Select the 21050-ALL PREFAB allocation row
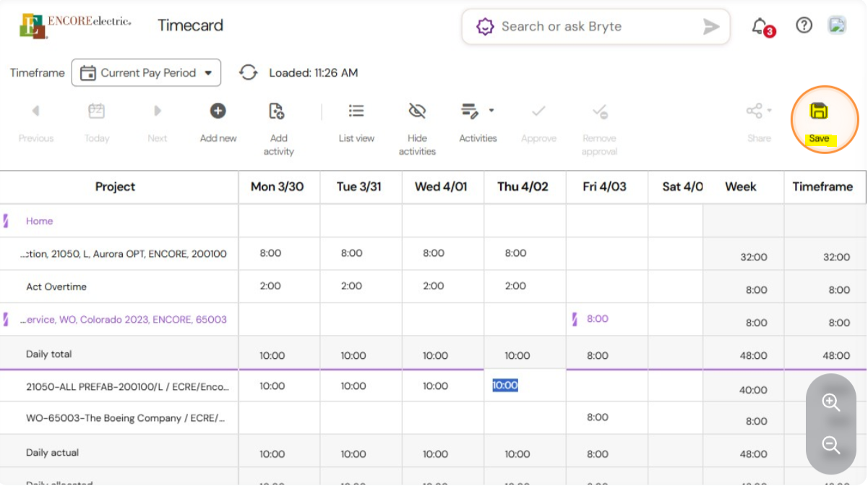The width and height of the screenshot is (868, 489). [127, 386]
